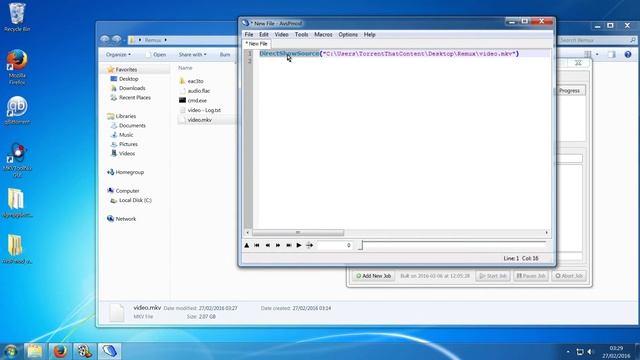
Task: Click the video.mkv file path string in script
Action: tap(419, 53)
